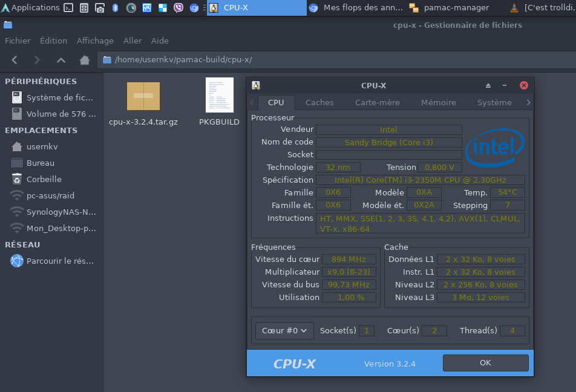Switch to the Caches tab
The width and height of the screenshot is (576, 392).
click(319, 102)
